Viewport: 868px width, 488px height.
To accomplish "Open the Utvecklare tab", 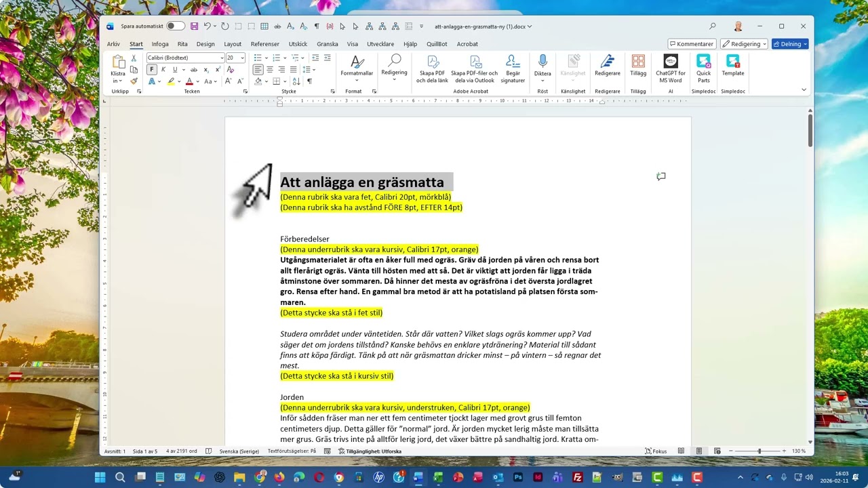I will click(380, 44).
